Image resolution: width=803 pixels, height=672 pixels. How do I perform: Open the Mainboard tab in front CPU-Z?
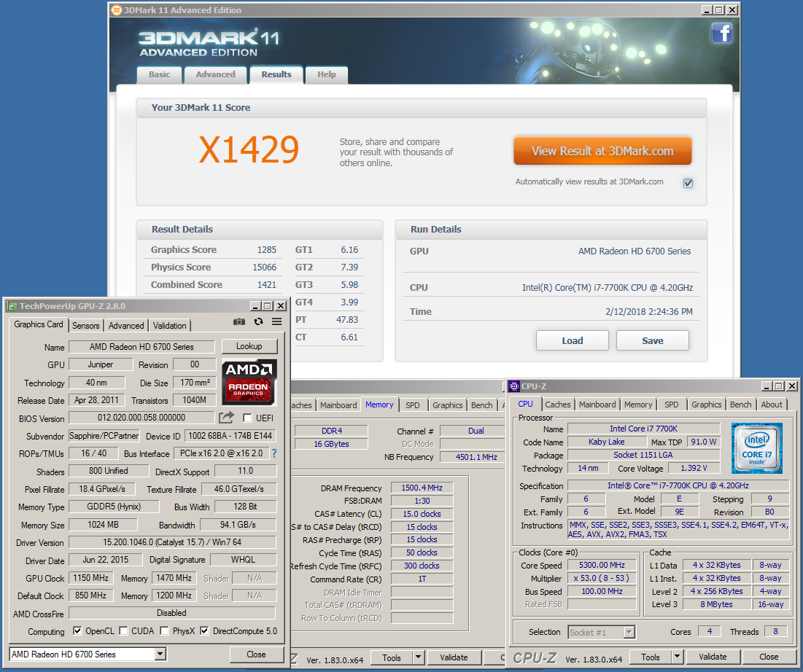pyautogui.click(x=597, y=405)
